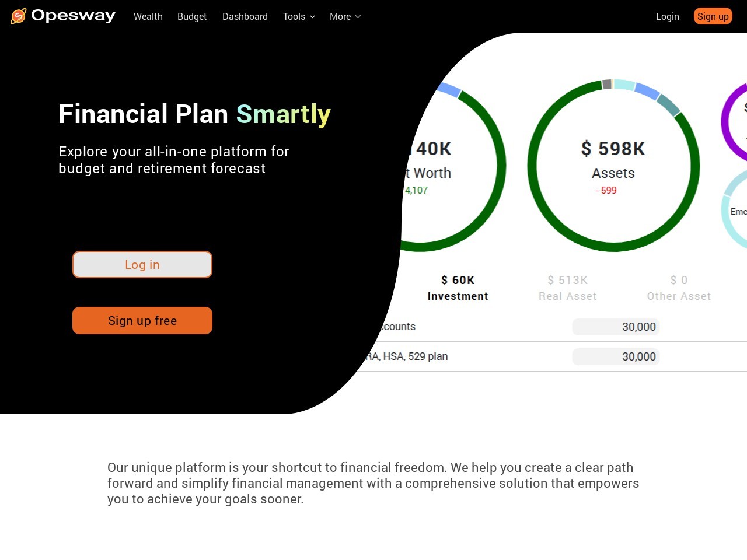Click the orange Sign up header button

[x=713, y=16]
